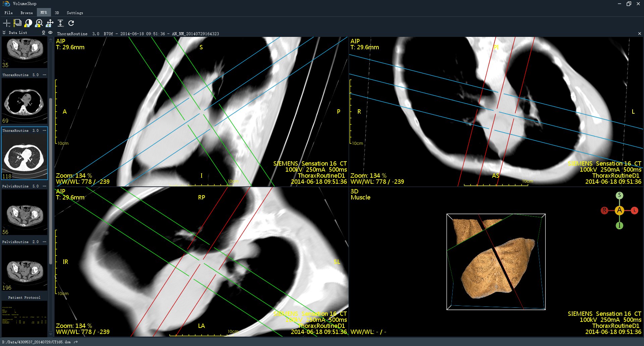The image size is (644, 346).
Task: Collapse the Data List panel chevron
Action: [4, 33]
